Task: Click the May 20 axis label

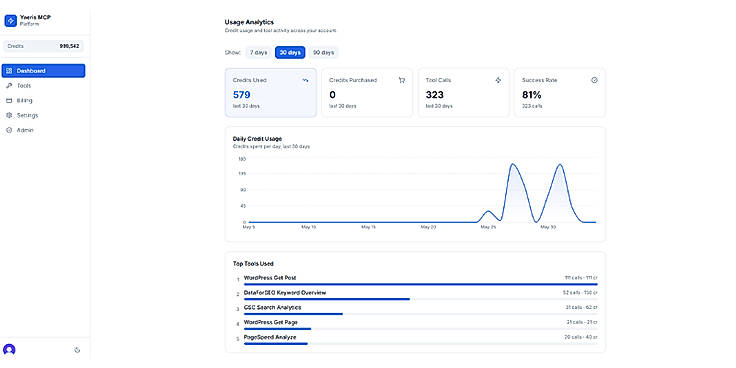Action: pyautogui.click(x=429, y=227)
